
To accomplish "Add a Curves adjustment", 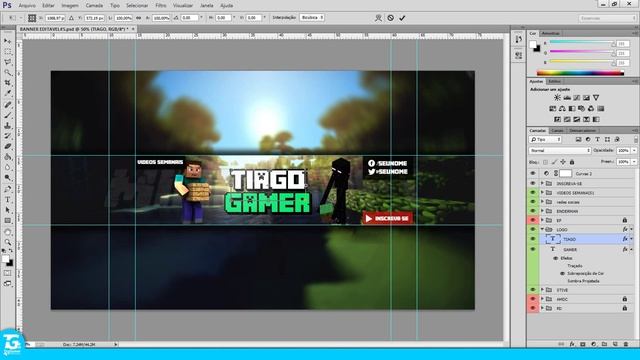I will click(x=576, y=98).
